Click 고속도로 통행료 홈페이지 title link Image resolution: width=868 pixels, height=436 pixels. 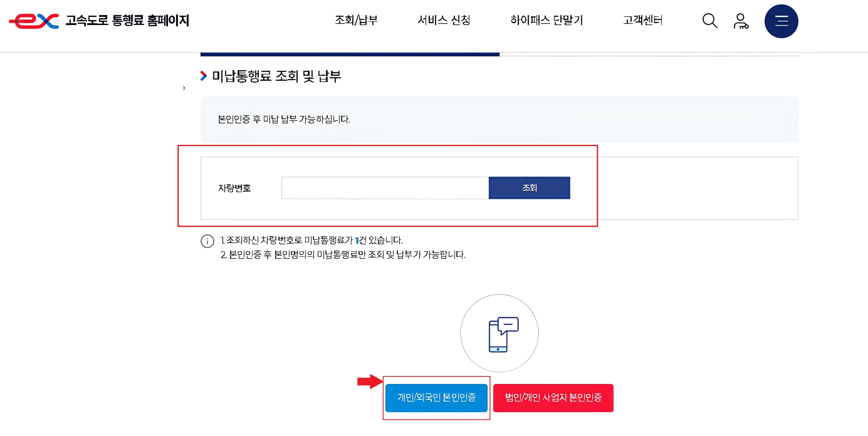[x=127, y=21]
